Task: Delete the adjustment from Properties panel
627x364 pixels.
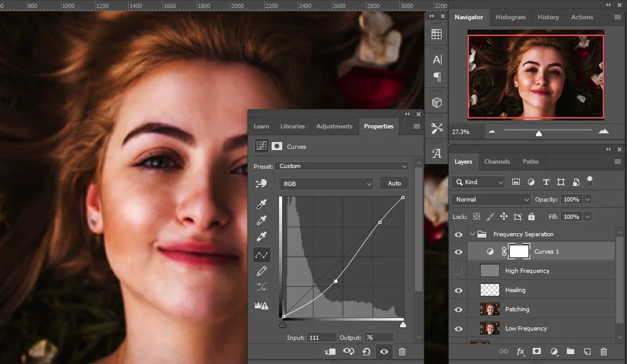Action: tap(402, 352)
